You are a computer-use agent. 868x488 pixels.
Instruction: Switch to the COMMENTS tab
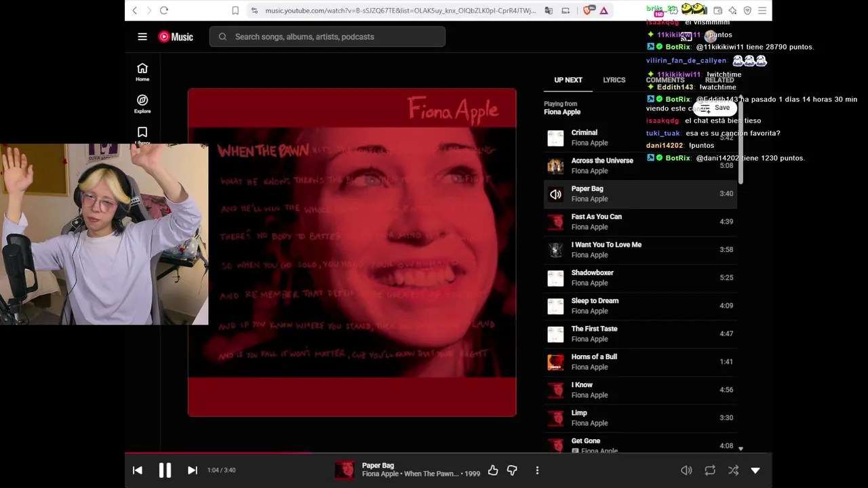click(x=665, y=80)
